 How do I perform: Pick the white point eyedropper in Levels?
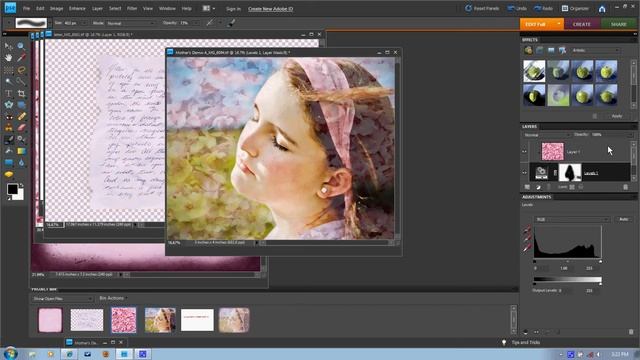527,247
